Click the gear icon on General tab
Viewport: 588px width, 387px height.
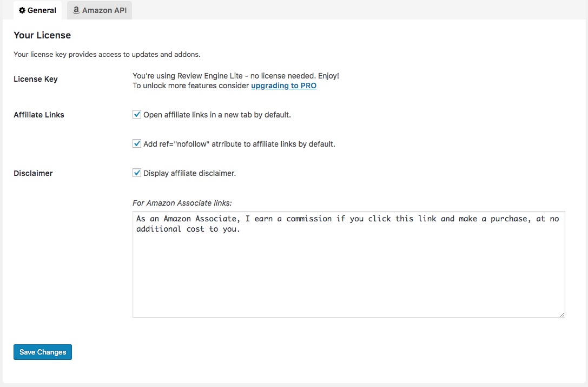click(x=22, y=10)
